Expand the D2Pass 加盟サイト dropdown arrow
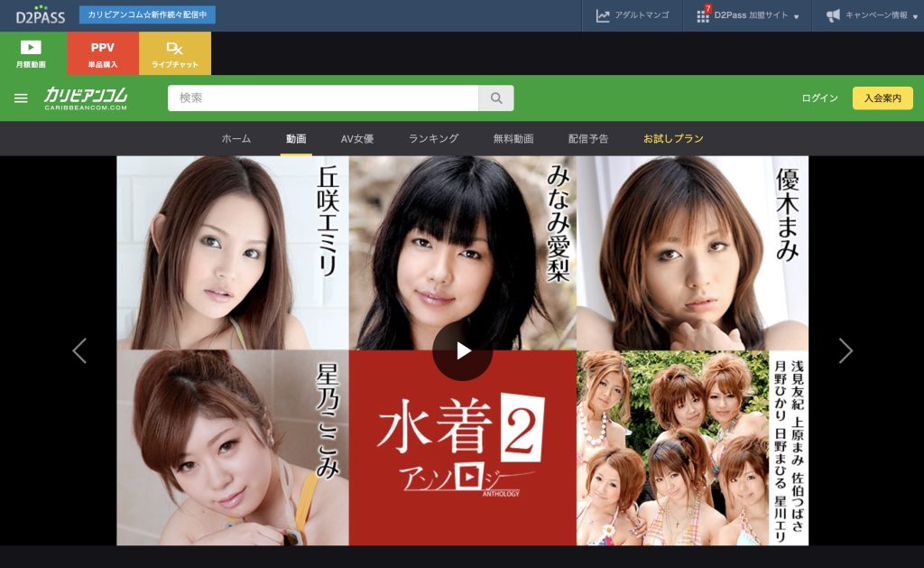Screen dimensions: 924x568 797,15
